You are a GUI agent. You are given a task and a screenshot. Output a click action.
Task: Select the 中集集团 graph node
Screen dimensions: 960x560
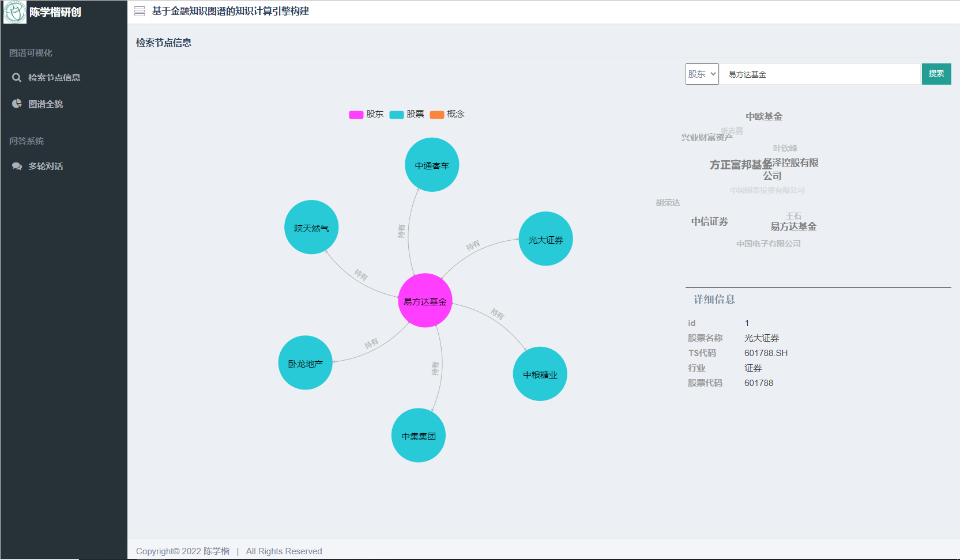[419, 436]
